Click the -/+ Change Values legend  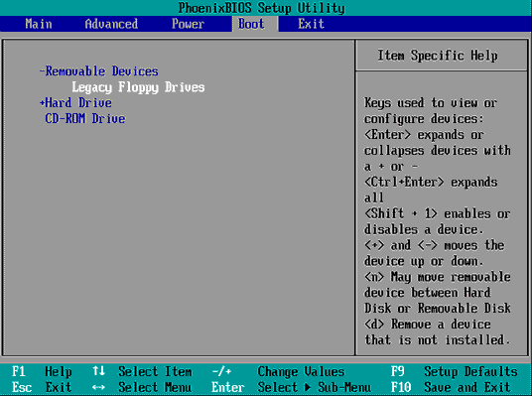(x=278, y=371)
